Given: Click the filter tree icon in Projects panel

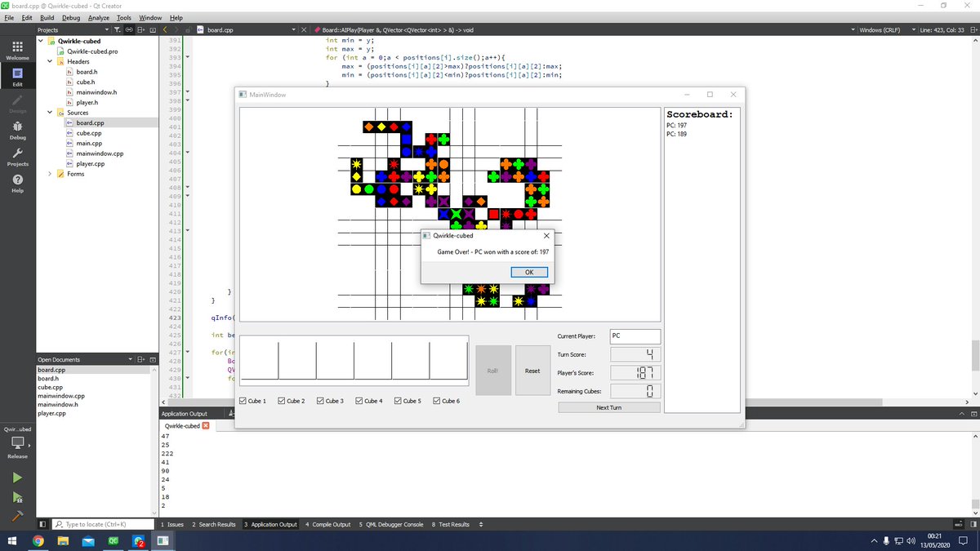Looking at the screenshot, I should pos(118,29).
